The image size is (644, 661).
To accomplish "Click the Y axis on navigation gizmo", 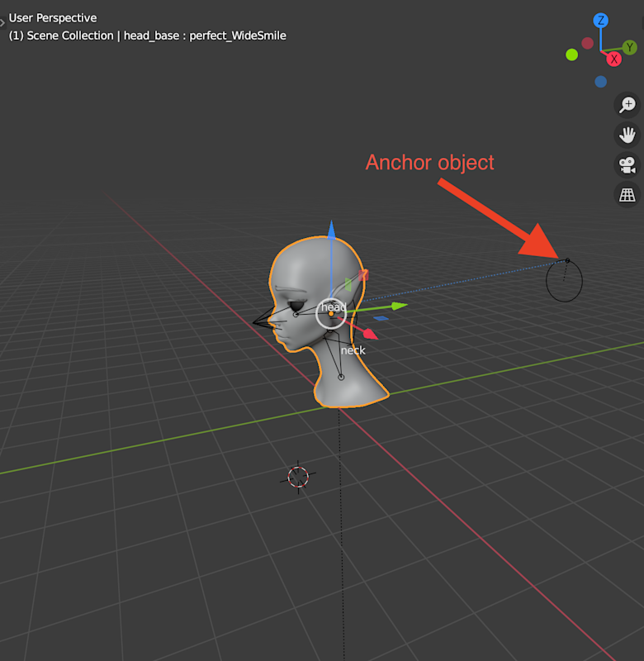I will click(x=630, y=47).
